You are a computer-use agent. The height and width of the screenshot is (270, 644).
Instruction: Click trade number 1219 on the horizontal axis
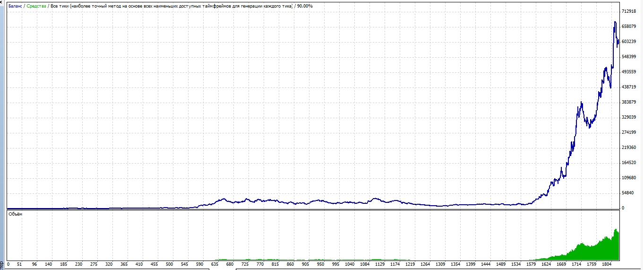(x=411, y=265)
